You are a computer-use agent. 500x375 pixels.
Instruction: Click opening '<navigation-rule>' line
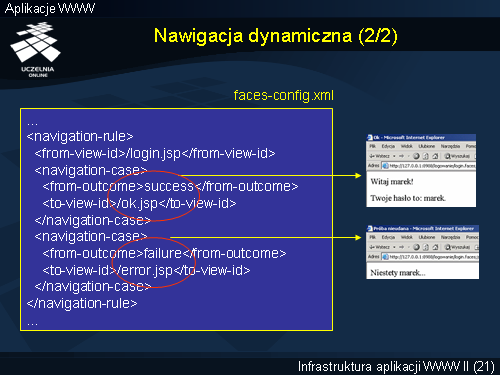pyautogui.click(x=80, y=136)
